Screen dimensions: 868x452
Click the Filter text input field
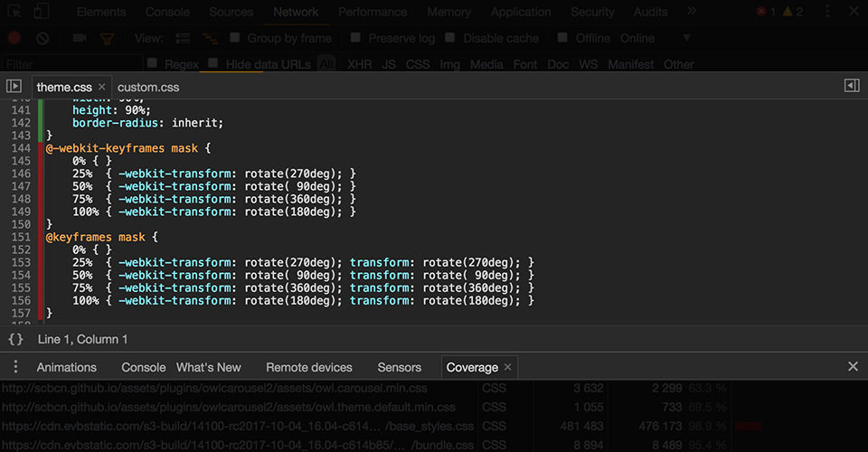[72, 64]
